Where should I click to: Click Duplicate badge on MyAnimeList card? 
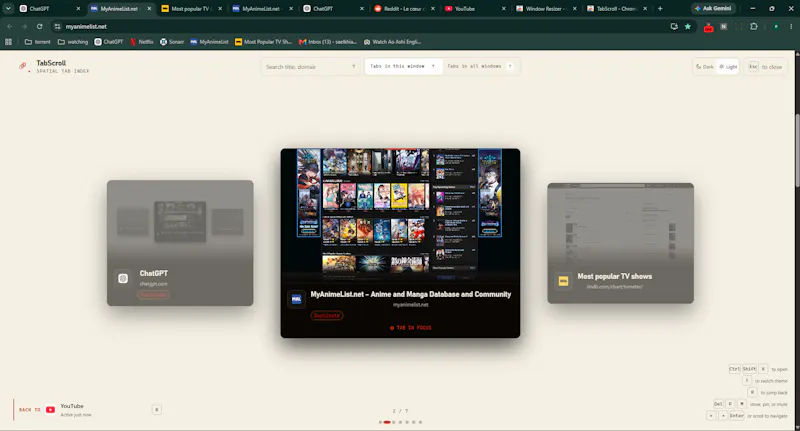[327, 315]
